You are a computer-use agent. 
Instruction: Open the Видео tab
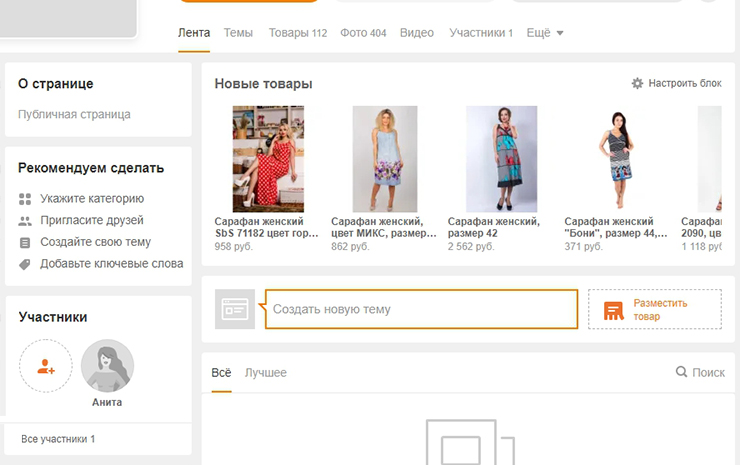pos(417,33)
